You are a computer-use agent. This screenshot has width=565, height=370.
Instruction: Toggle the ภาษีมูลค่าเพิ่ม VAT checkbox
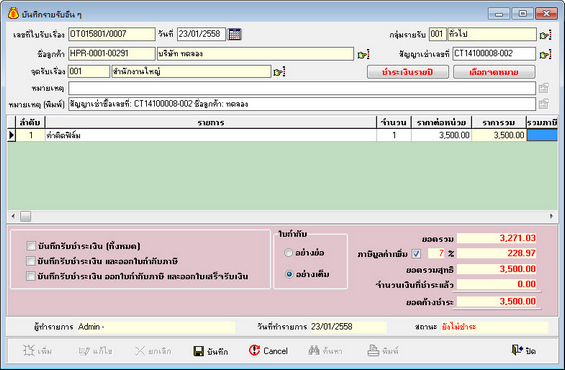(x=416, y=254)
